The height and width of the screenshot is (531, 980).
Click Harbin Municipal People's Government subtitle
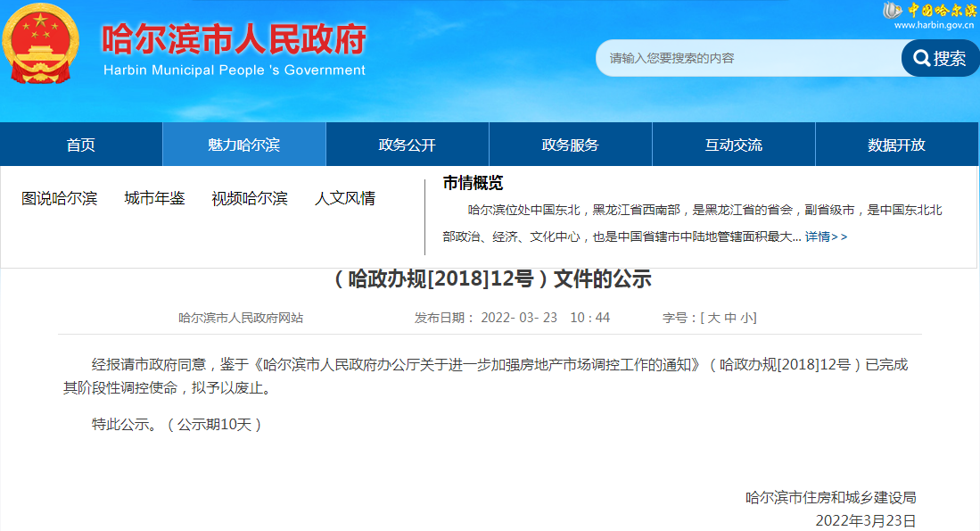coord(235,70)
